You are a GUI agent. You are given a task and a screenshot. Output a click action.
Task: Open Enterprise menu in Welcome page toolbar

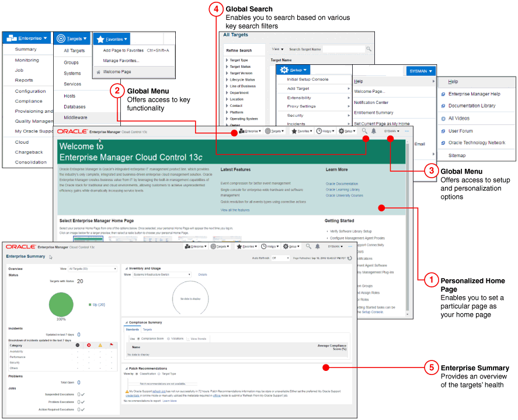[x=250, y=131]
